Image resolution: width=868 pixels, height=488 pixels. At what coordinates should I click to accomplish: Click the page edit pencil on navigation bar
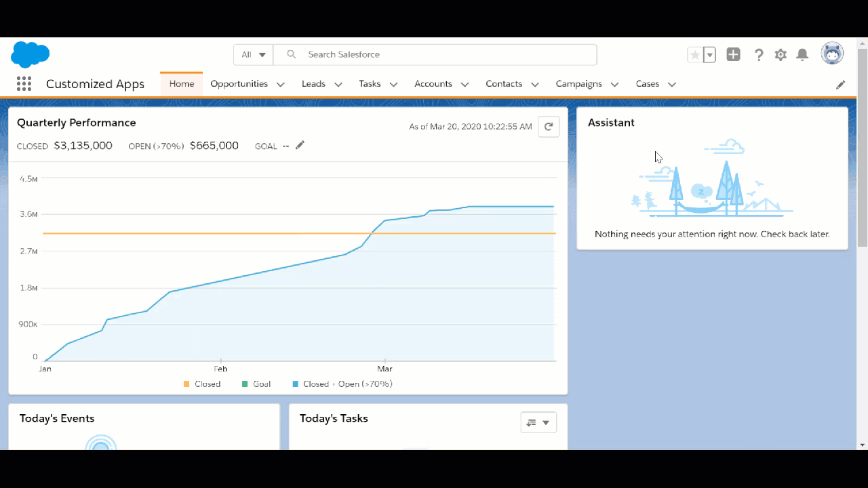[x=841, y=84]
